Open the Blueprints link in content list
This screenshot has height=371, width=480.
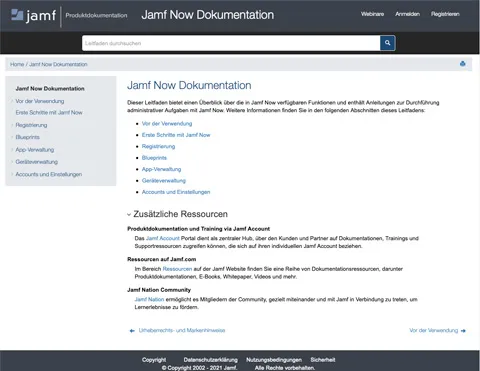pyautogui.click(x=154, y=158)
